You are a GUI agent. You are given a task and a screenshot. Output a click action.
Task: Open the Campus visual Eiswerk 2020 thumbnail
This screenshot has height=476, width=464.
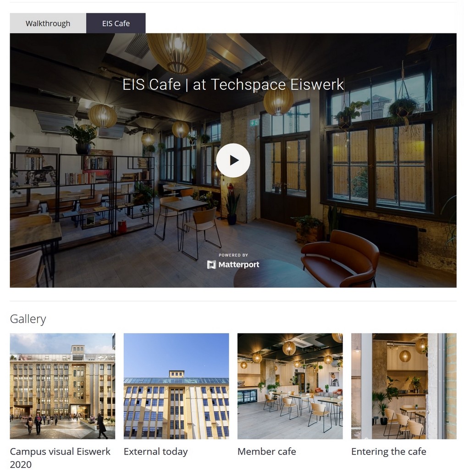coord(62,386)
